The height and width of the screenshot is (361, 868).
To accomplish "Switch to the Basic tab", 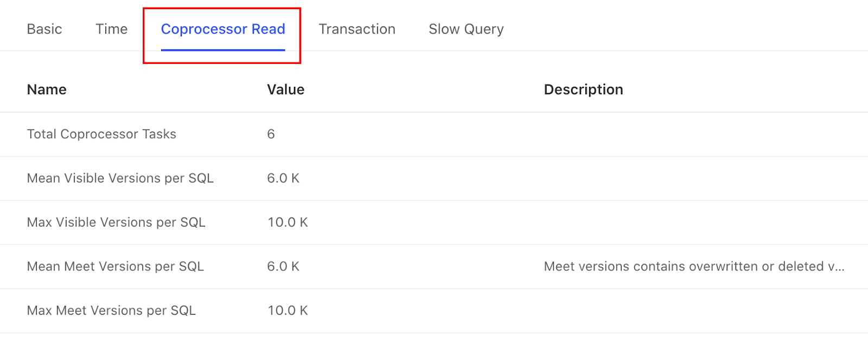I will [44, 29].
